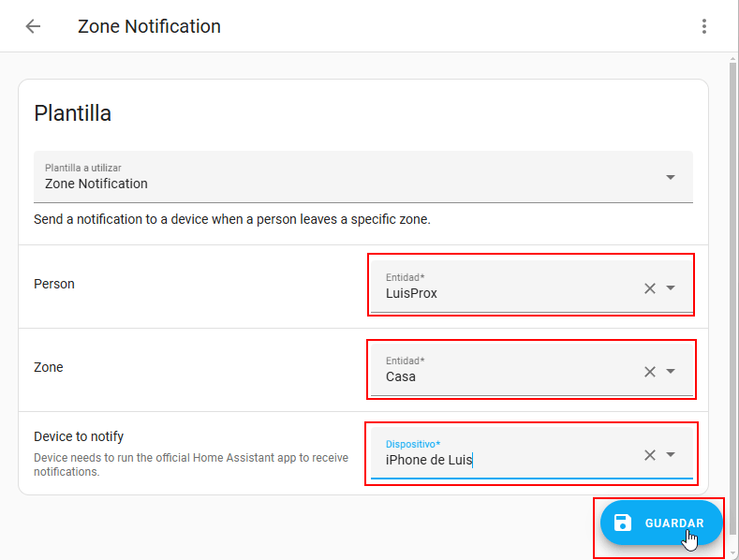Click the floppy disk save icon
739x560 pixels.
tap(623, 523)
